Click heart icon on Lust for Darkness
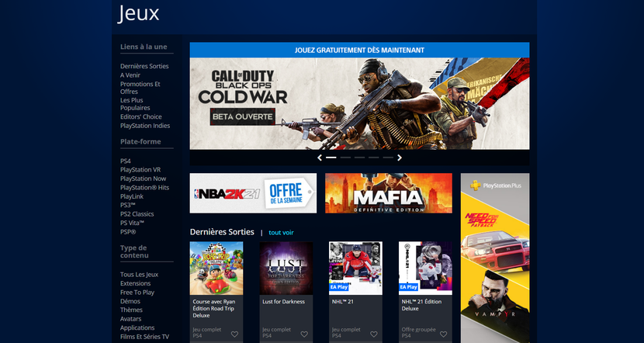The image size is (644, 343). [x=304, y=334]
